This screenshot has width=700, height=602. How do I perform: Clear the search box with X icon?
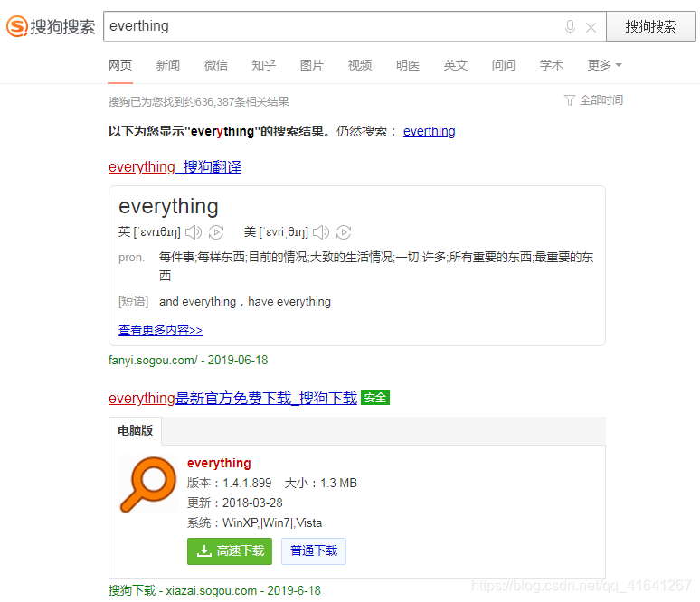[x=591, y=28]
